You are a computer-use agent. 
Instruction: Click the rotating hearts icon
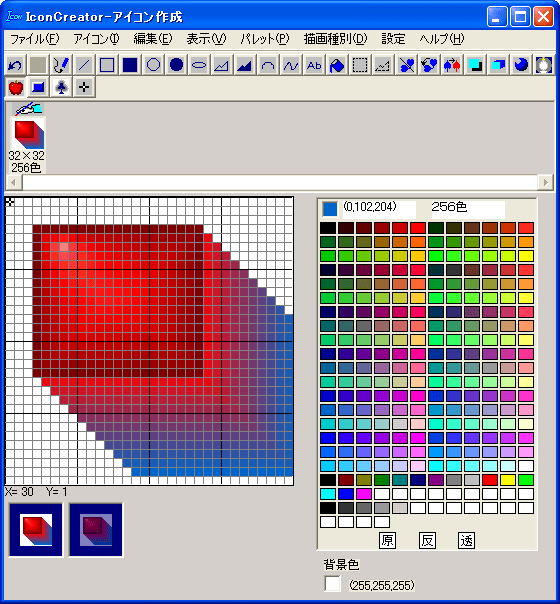(429, 65)
